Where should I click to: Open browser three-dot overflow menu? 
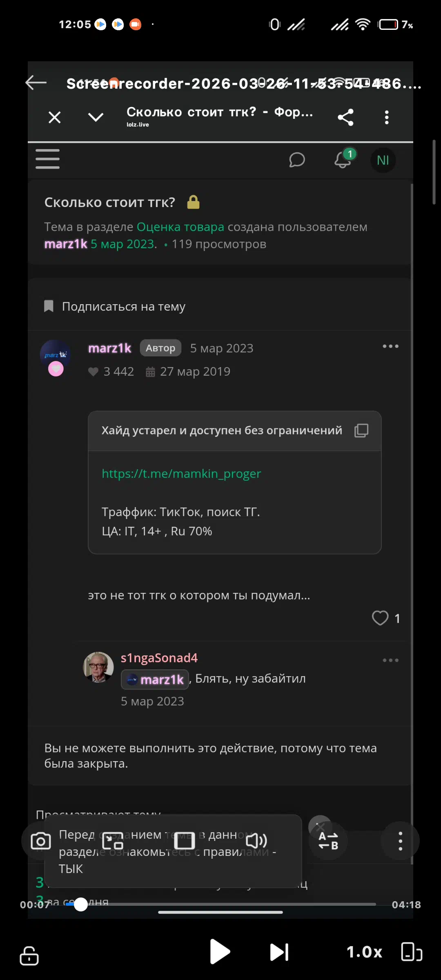[387, 118]
